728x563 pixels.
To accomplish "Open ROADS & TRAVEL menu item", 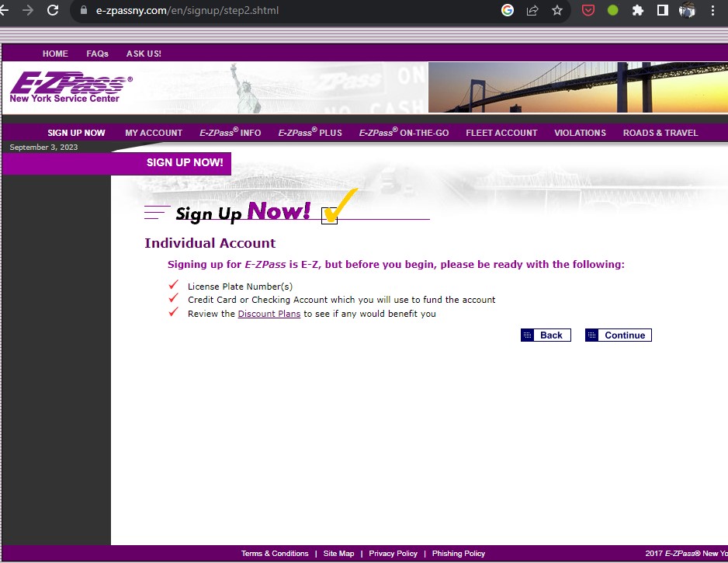I will 660,133.
